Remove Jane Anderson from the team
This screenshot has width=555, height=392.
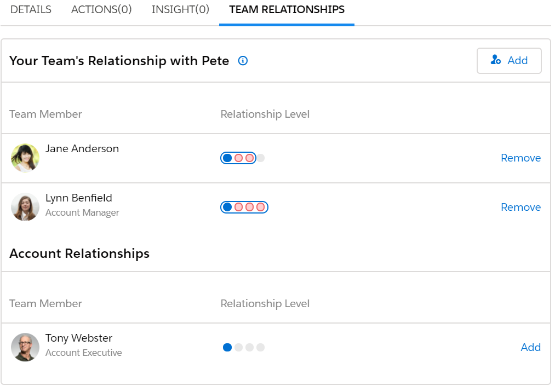tap(520, 158)
